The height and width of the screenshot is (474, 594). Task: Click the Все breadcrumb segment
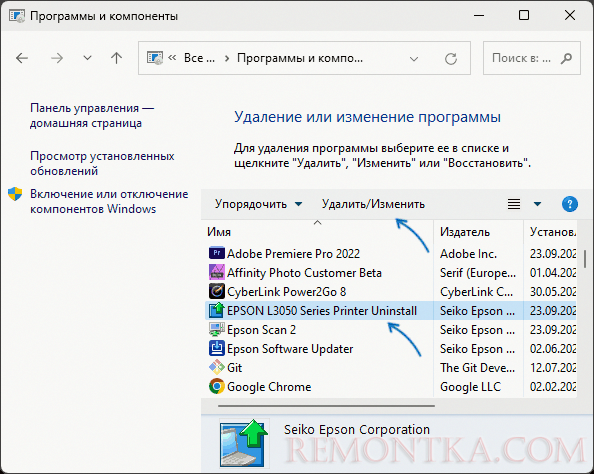click(x=199, y=58)
